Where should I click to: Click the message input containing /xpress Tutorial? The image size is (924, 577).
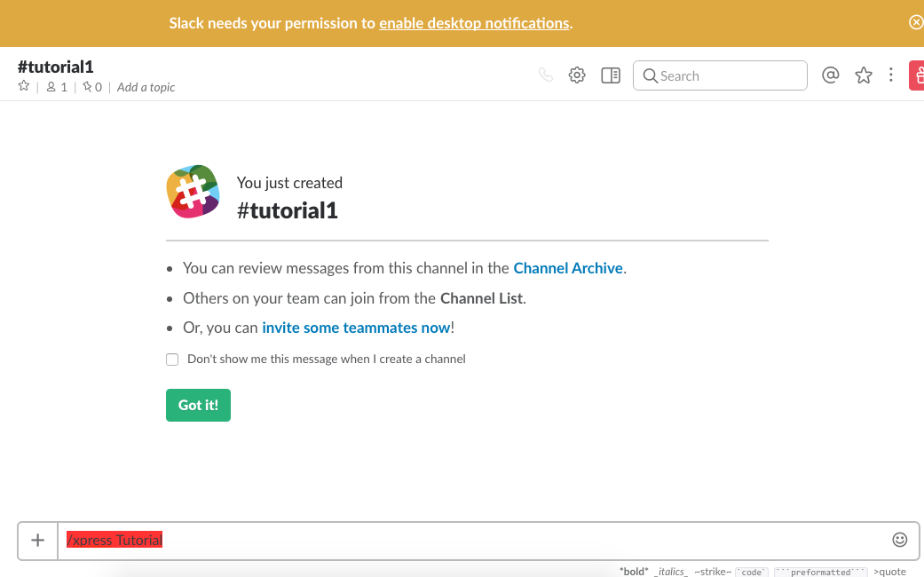click(474, 541)
